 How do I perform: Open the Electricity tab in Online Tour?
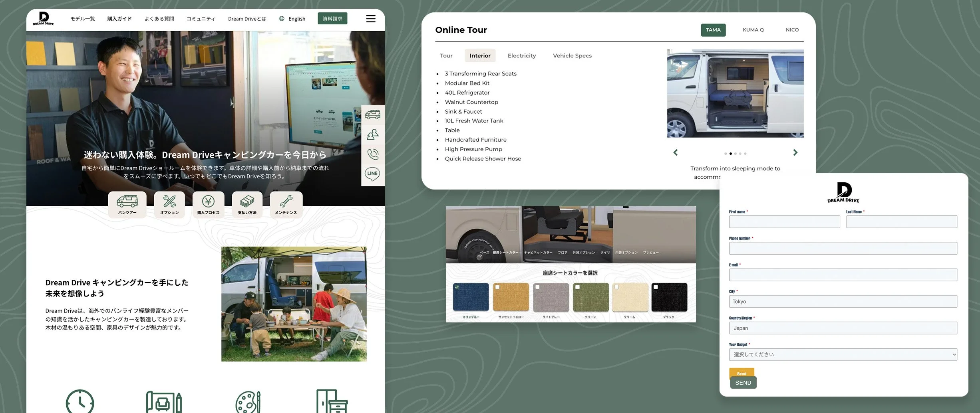[x=522, y=55]
